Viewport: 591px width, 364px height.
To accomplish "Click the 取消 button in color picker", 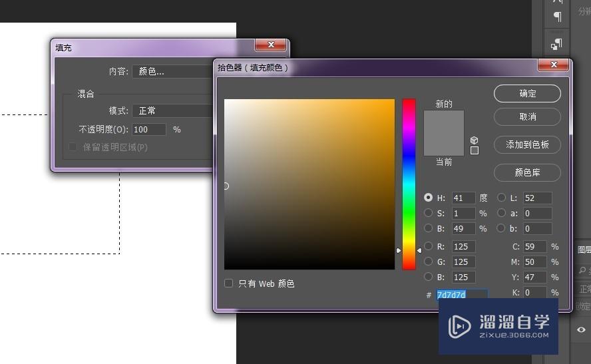I will click(527, 117).
